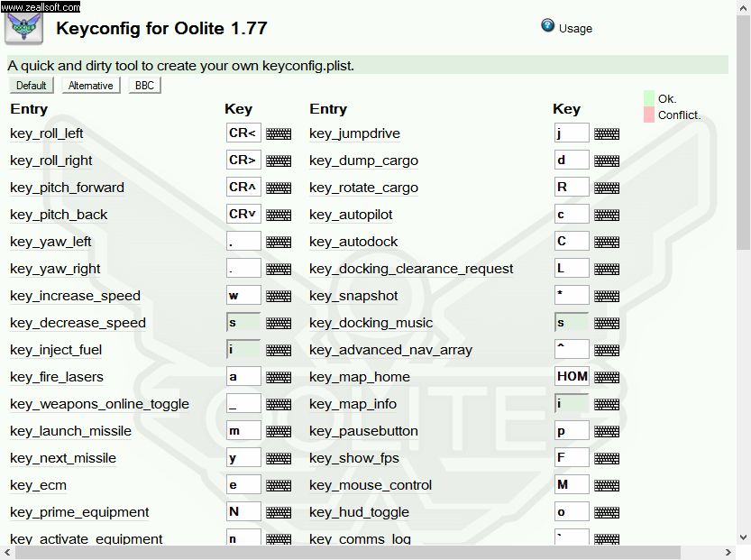This screenshot has width=751, height=560.
Task: Click keyboard icon for key_launch_missile
Action: [279, 432]
